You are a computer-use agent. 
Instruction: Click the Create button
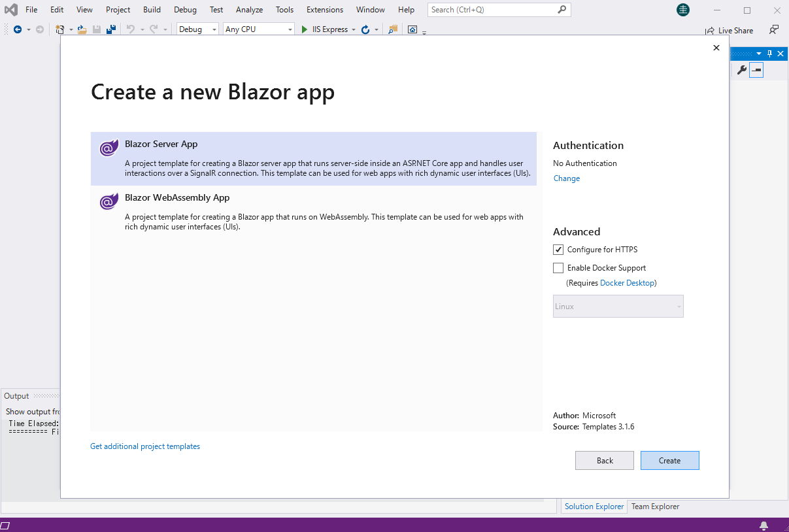[x=669, y=460]
